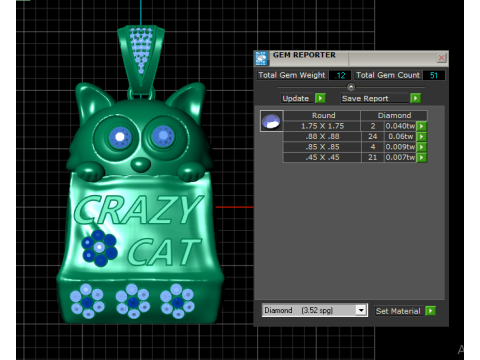Image resolution: width=480 pixels, height=360 pixels.
Task: Collapse the panel with the round chevron button
Action: coord(351,87)
